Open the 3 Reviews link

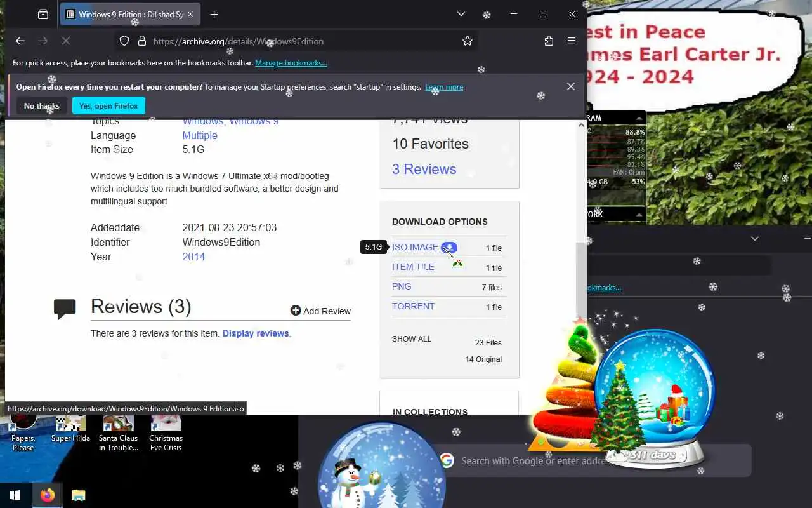coord(424,169)
